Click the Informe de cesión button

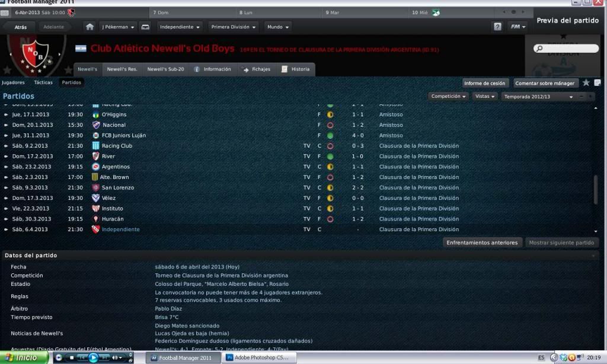tap(485, 83)
